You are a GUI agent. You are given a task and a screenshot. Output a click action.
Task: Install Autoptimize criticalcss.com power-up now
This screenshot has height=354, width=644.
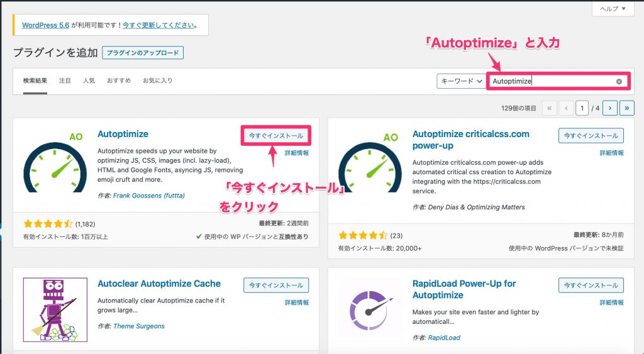[x=591, y=136]
